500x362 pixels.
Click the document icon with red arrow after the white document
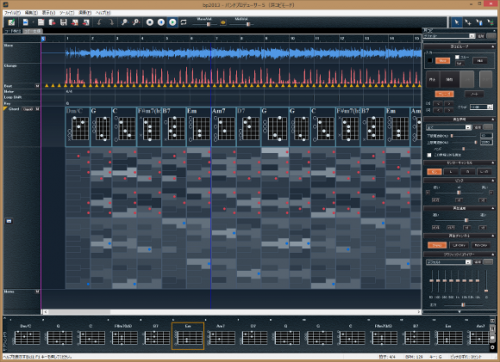pyautogui.click(x=52, y=22)
